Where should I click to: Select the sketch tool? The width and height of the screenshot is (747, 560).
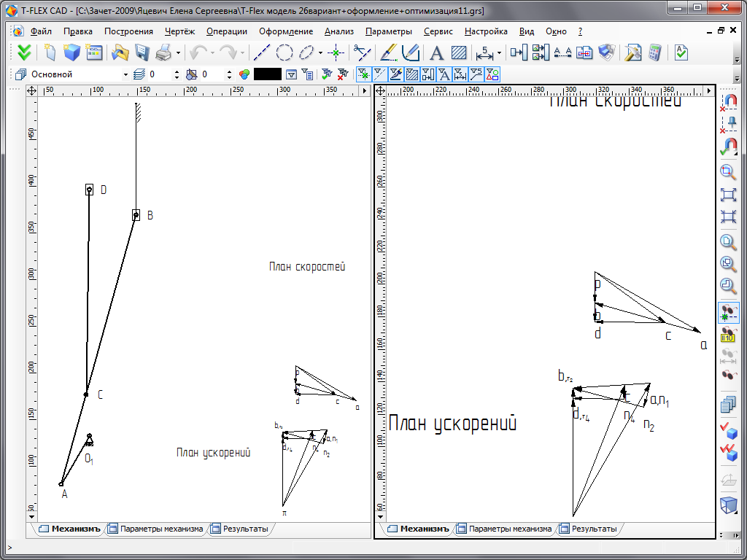click(410, 52)
